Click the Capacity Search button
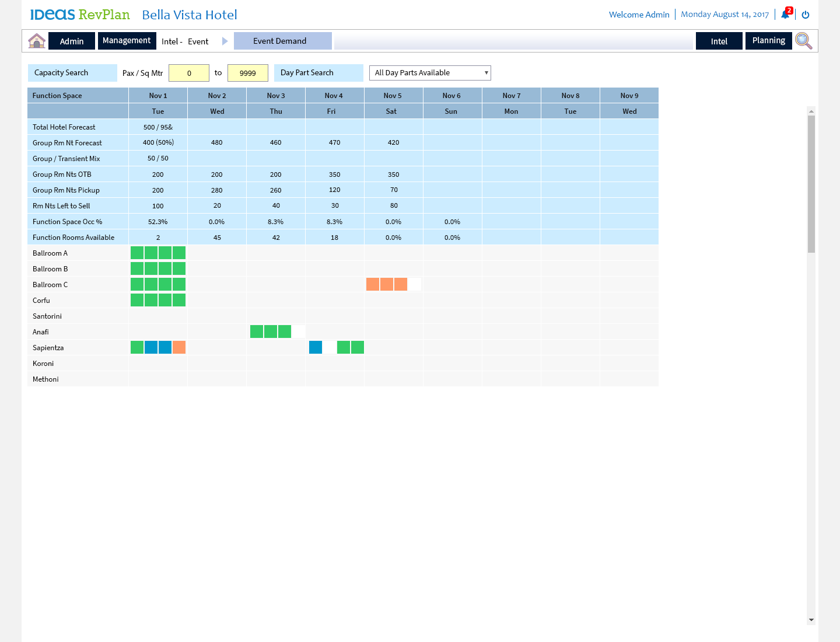The image size is (840, 642). [72, 73]
